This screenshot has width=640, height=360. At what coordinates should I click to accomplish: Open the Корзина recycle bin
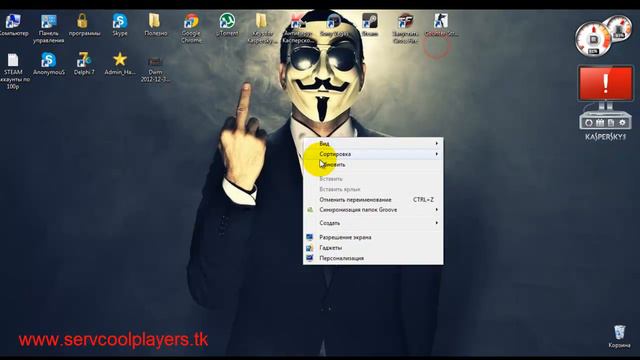point(619,336)
